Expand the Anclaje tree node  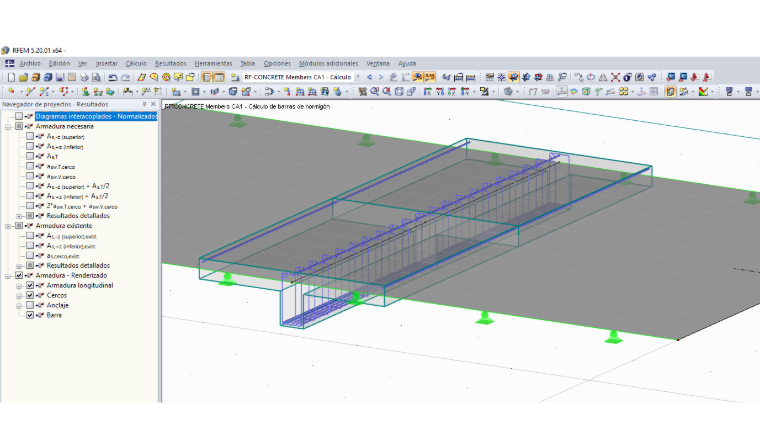click(x=19, y=305)
